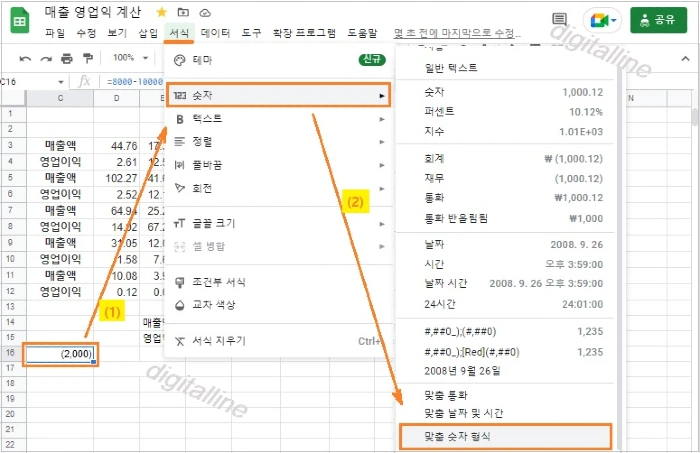Open 맞춤 날짜 및 시간 option
Image resolution: width=700 pixels, height=453 pixels.
click(x=505, y=414)
